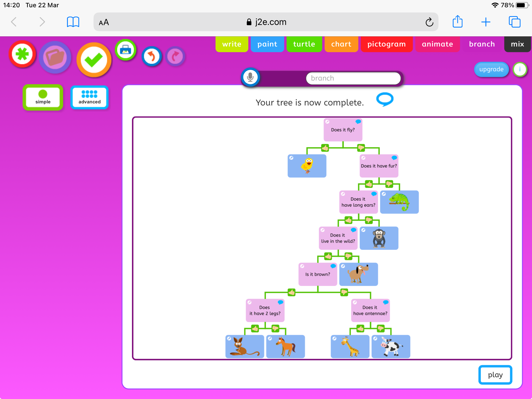The height and width of the screenshot is (399, 532).
Task: Click the yellow chick picture
Action: (x=307, y=166)
